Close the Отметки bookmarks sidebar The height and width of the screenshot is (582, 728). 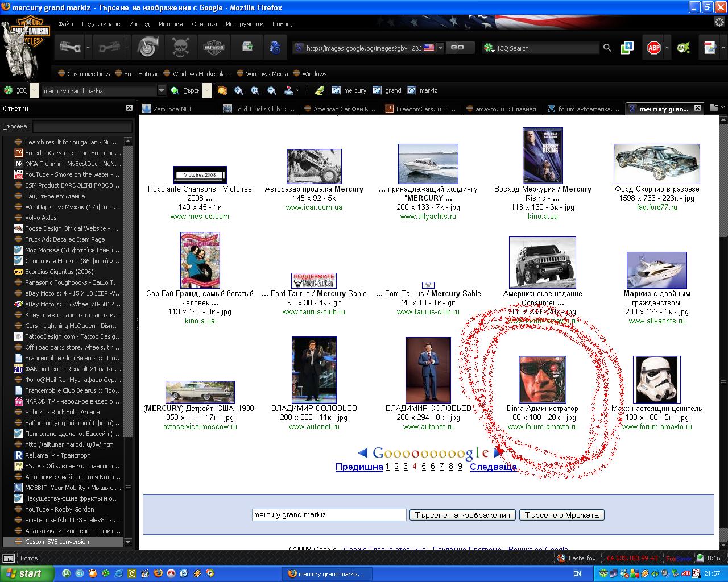129,108
